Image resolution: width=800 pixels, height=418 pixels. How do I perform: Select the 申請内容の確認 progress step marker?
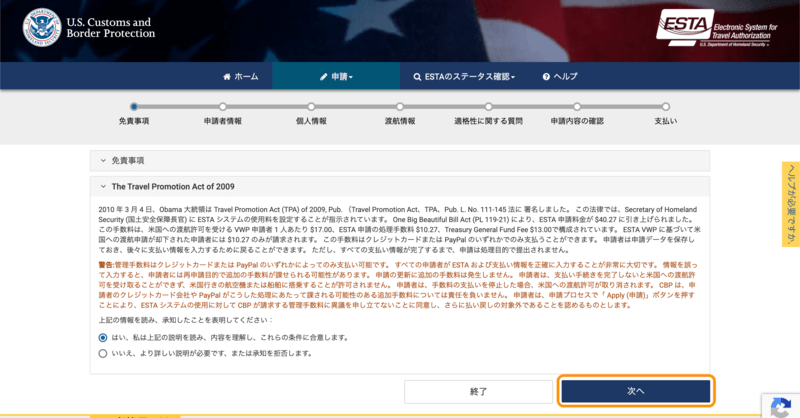click(577, 107)
